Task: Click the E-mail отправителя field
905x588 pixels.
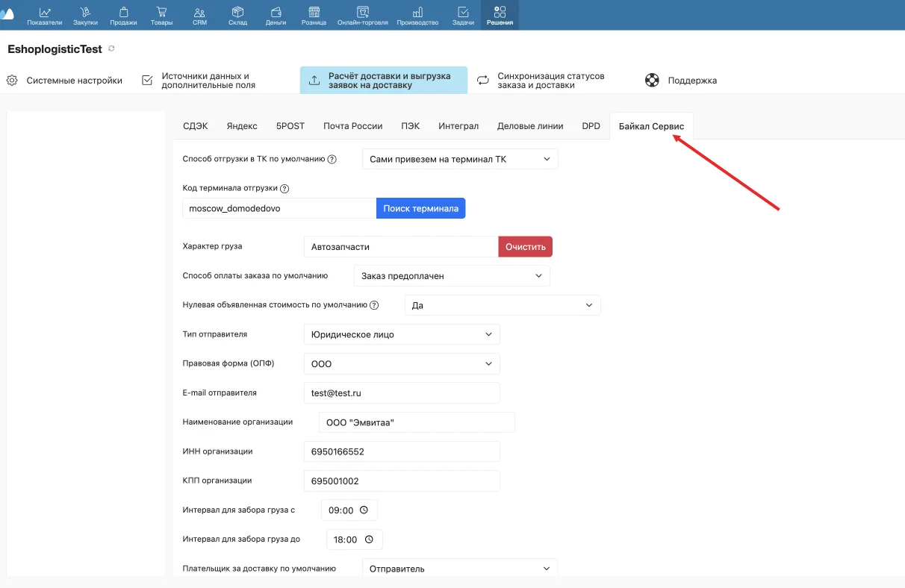Action: (x=402, y=392)
